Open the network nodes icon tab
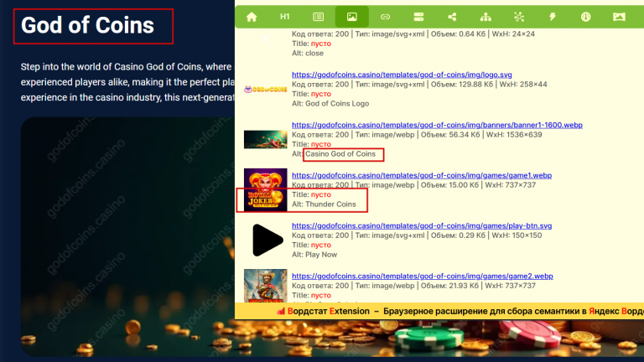644x362 pixels. pyautogui.click(x=519, y=17)
